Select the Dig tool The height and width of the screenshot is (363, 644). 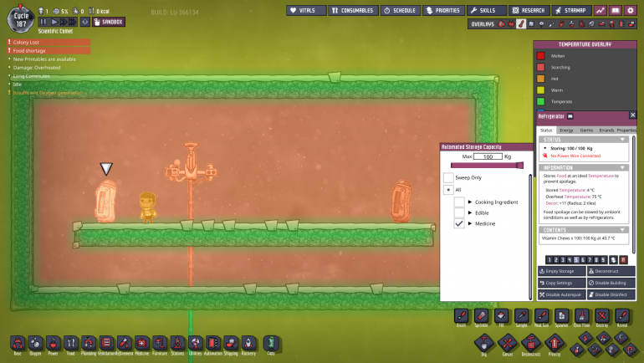pos(483,342)
